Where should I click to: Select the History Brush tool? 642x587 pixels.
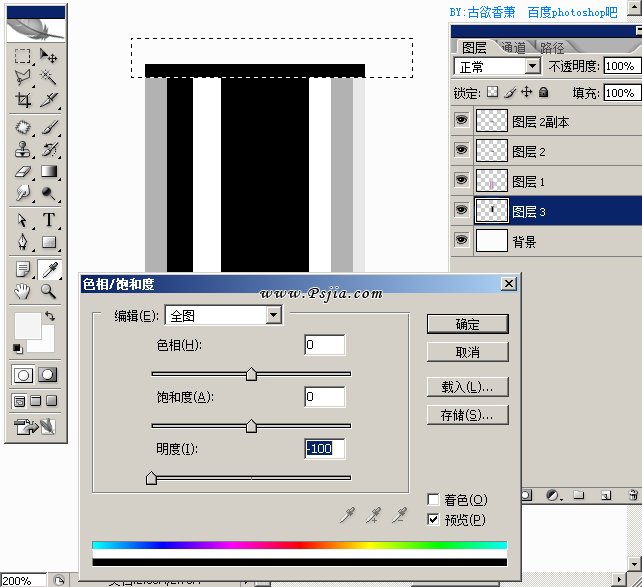coord(49,149)
